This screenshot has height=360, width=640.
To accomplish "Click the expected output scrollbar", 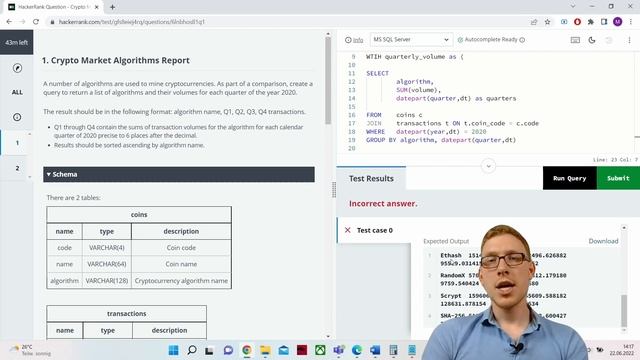I will (624, 310).
